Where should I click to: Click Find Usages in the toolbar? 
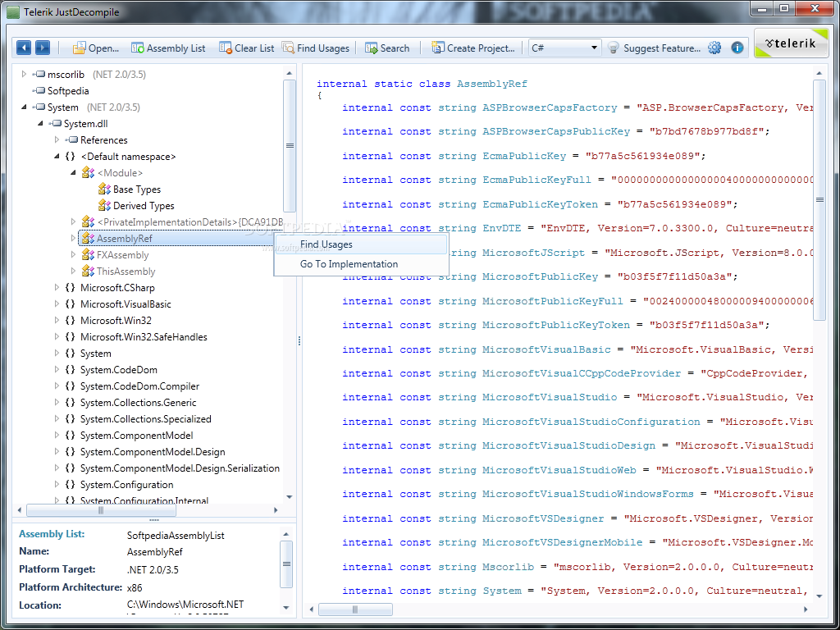point(316,48)
